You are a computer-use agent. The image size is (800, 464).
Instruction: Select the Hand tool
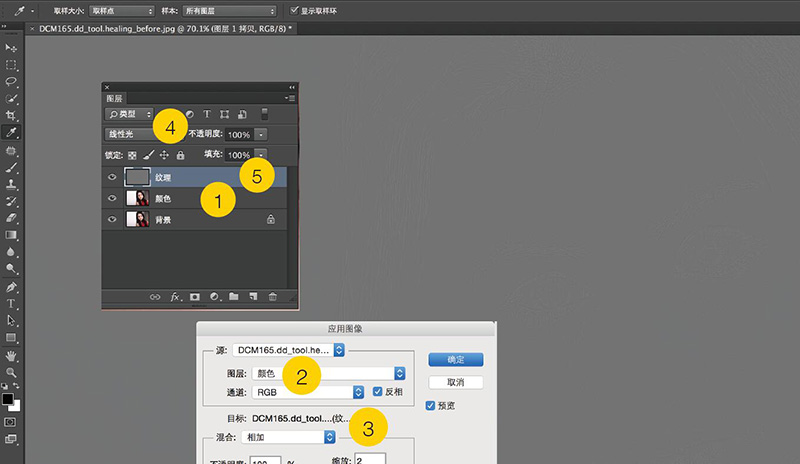coord(11,355)
